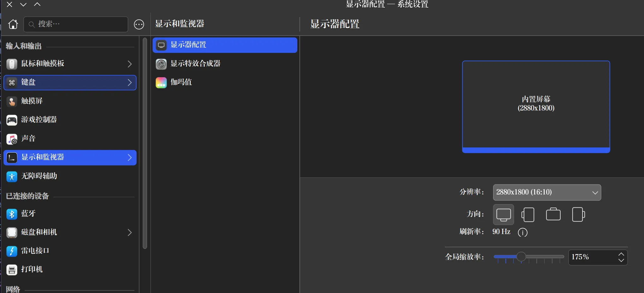
Task: Click the search (搜索) input field
Action: pos(79,24)
